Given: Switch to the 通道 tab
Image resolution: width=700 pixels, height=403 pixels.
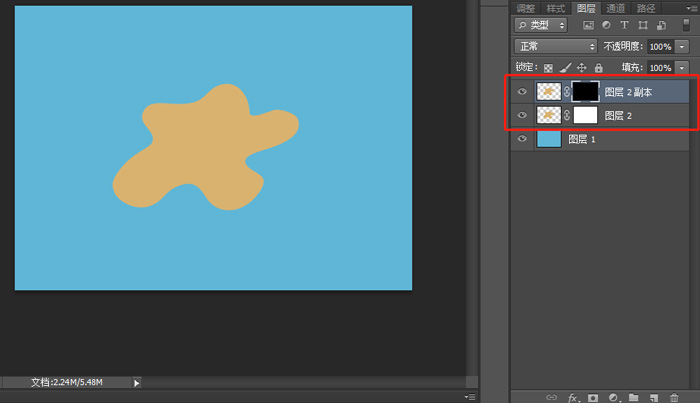Looking at the screenshot, I should pos(616,8).
